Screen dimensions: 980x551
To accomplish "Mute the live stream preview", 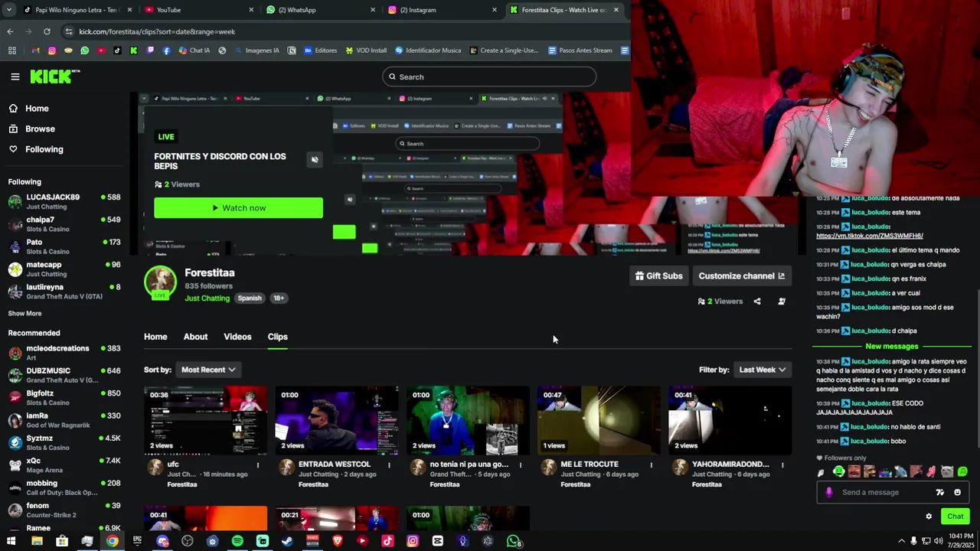I will point(315,159).
